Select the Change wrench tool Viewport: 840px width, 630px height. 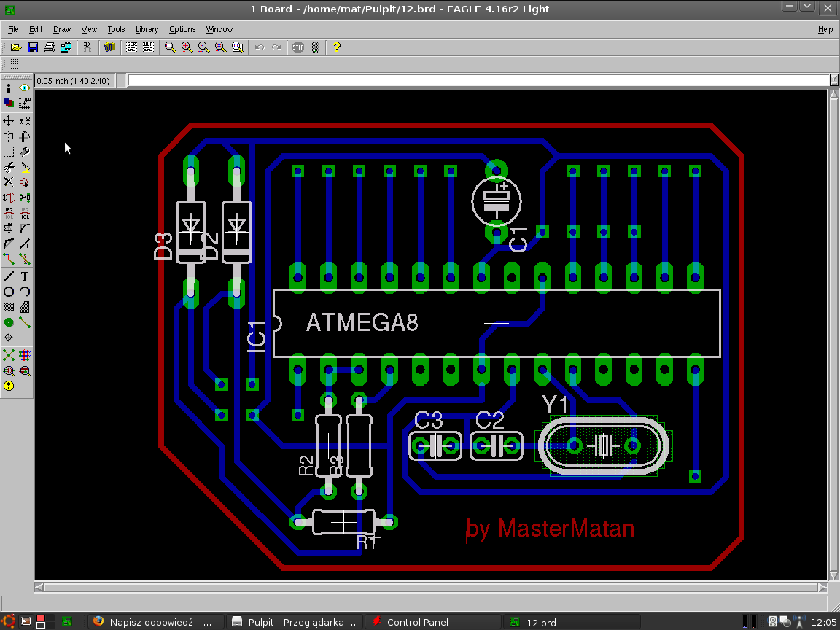(25, 152)
